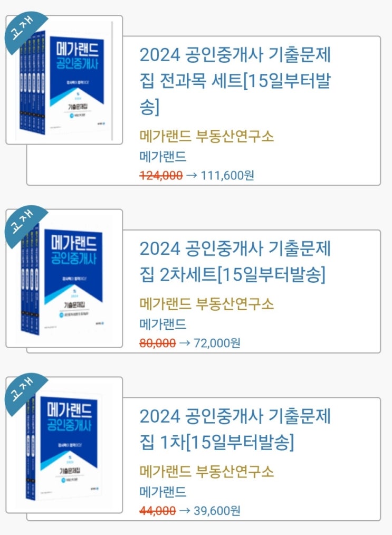This screenshot has width=392, height=535.
Task: Click the 메가랜드 publisher under the second product
Action: [162, 324]
